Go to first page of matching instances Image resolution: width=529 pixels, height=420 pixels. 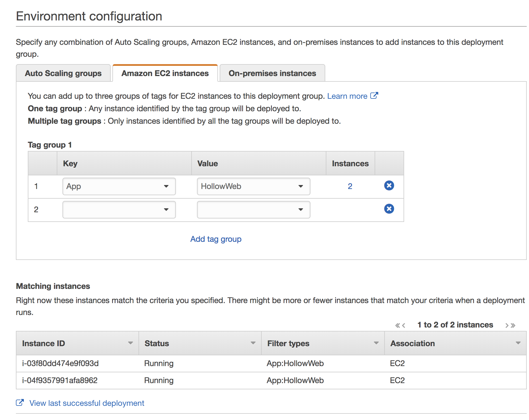(398, 325)
